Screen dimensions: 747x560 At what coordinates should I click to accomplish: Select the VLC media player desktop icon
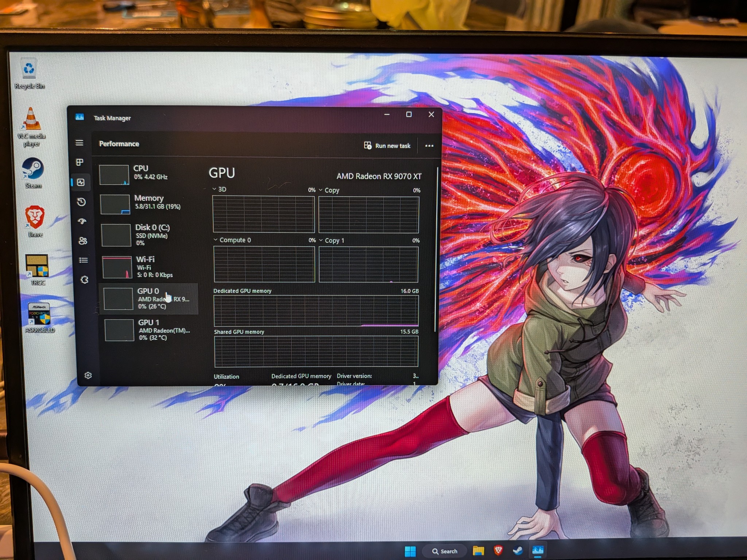[x=31, y=127]
